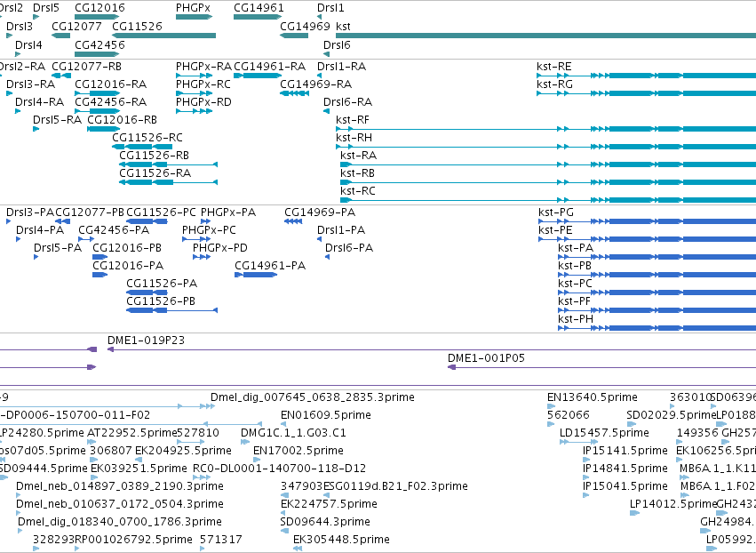Click protein Drsl1-PA

point(341,230)
